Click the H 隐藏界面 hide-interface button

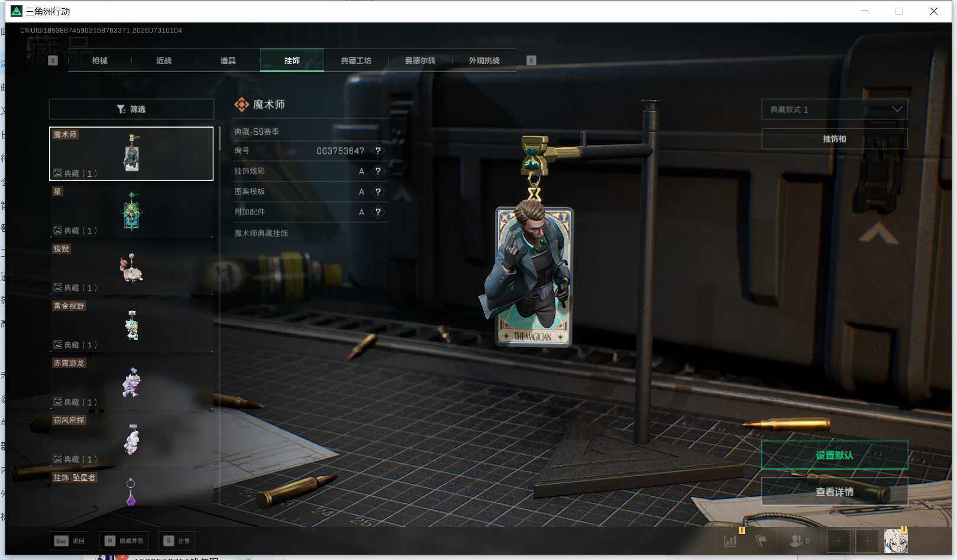[x=124, y=540]
